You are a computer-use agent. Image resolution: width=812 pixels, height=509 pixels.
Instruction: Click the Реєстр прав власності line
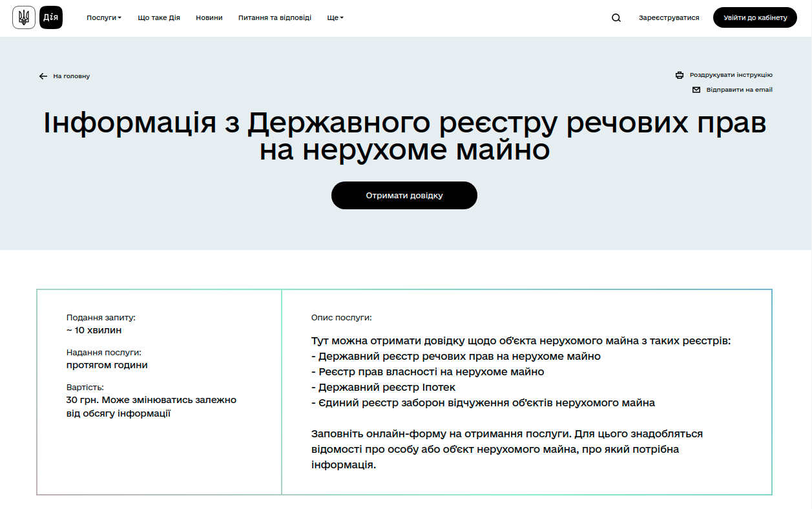[428, 372]
